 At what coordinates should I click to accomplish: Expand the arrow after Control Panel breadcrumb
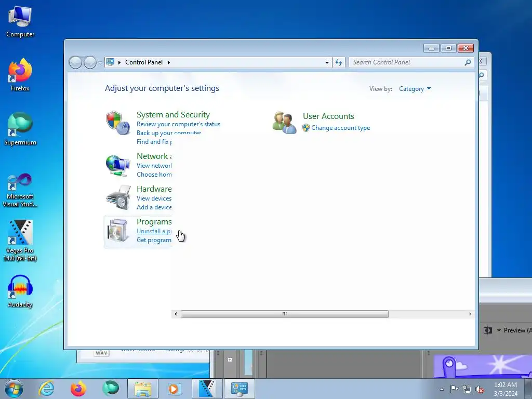click(169, 62)
